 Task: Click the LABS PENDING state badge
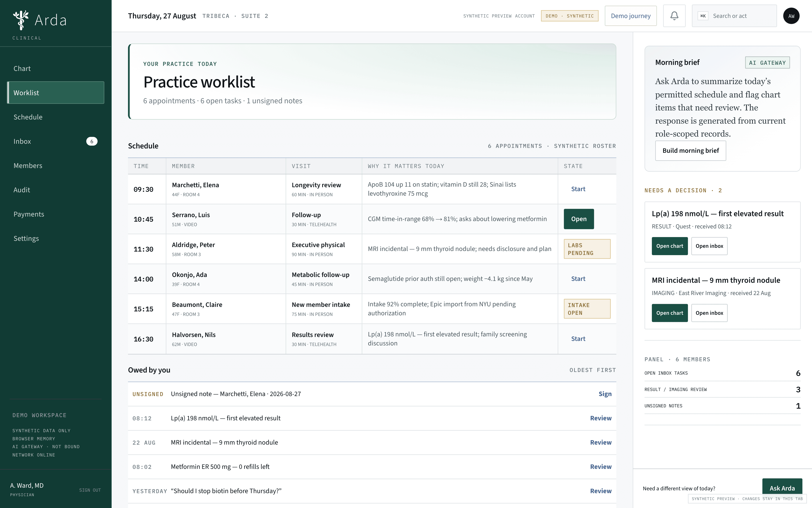point(587,249)
